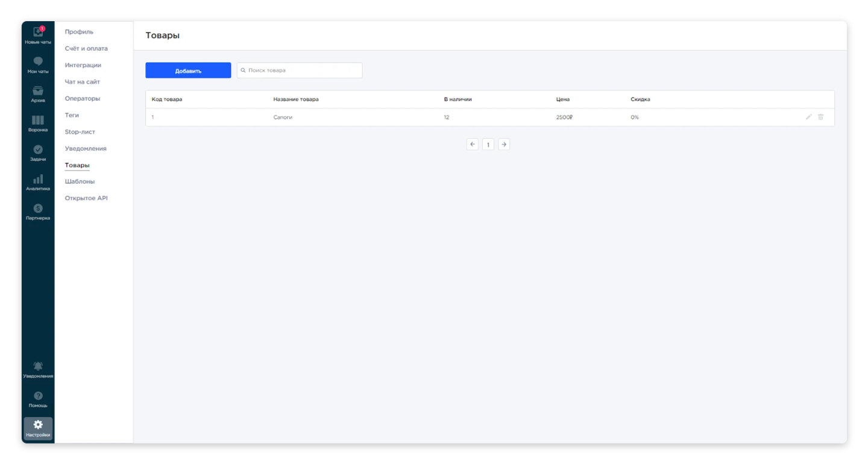Go to the next page arrow
Screen dimensions: 868x464
[504, 145]
